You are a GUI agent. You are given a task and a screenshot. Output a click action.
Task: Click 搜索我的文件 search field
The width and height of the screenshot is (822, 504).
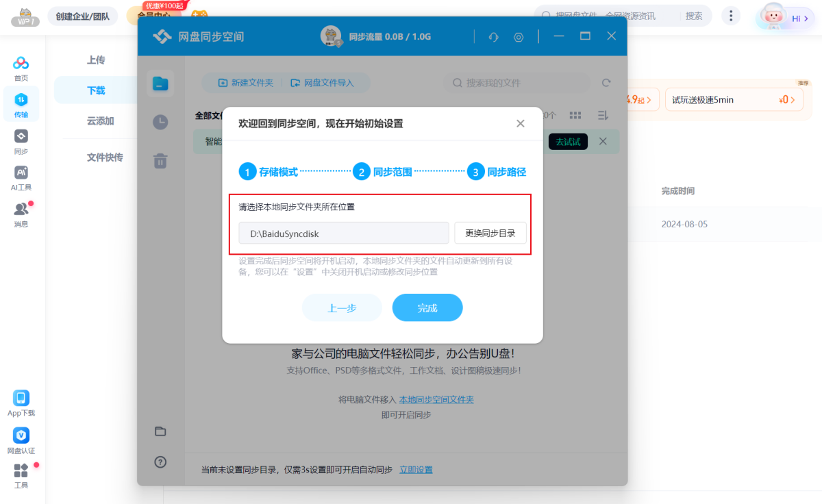[516, 83]
